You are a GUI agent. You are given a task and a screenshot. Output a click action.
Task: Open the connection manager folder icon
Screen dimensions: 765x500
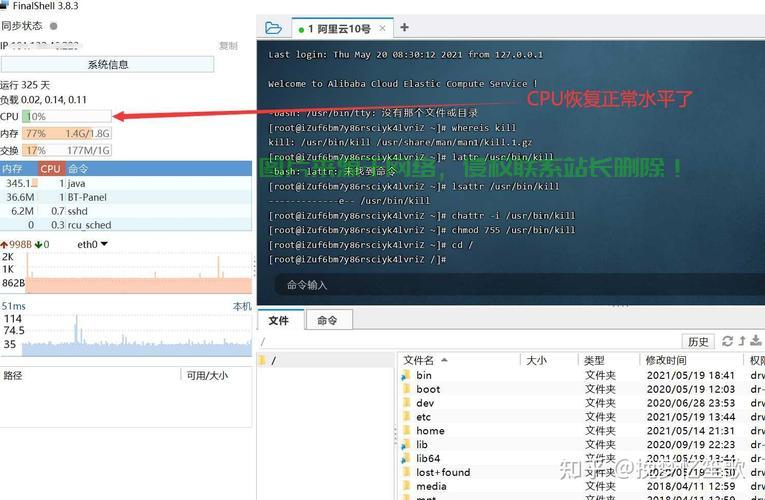[273, 28]
